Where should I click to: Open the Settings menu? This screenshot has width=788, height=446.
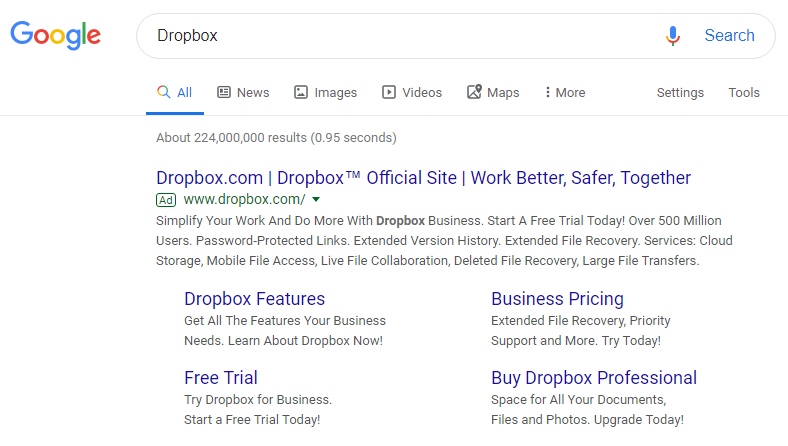coord(680,93)
